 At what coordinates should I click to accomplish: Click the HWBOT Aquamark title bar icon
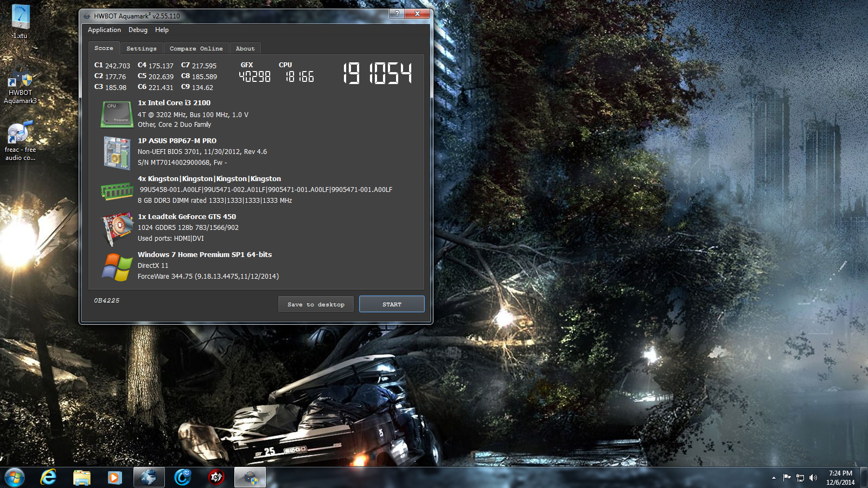pyautogui.click(x=87, y=16)
